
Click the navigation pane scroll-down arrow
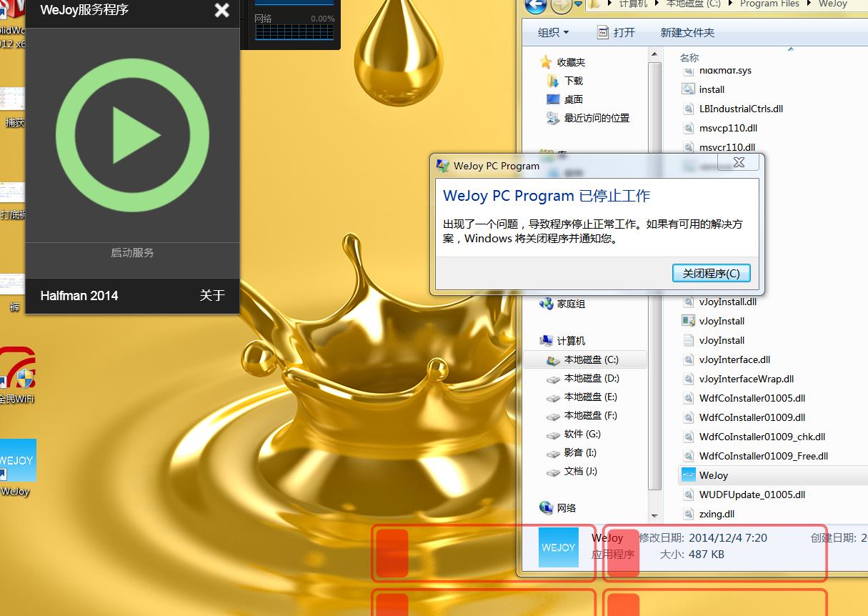654,515
